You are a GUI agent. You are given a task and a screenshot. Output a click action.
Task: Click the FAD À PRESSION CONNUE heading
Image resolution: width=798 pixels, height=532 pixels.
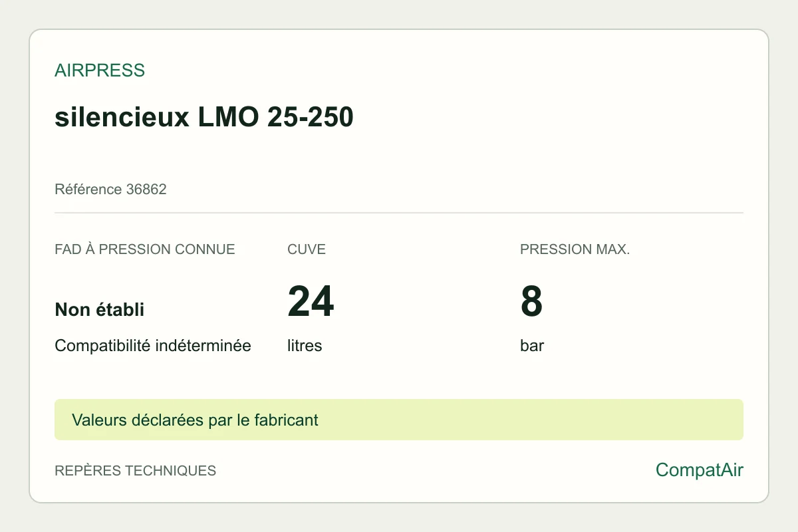pyautogui.click(x=145, y=249)
